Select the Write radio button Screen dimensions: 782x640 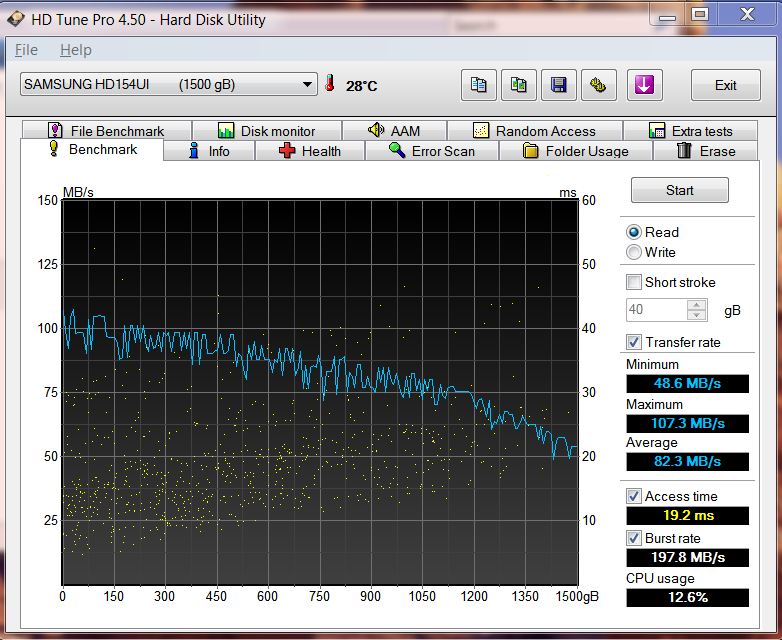pyautogui.click(x=634, y=252)
